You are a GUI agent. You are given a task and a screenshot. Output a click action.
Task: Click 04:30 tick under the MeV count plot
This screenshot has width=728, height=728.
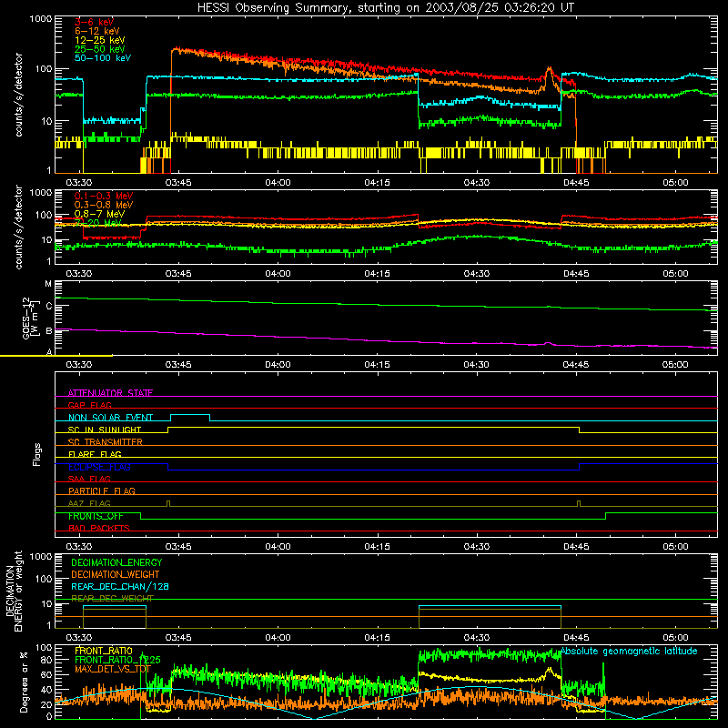[x=476, y=274]
